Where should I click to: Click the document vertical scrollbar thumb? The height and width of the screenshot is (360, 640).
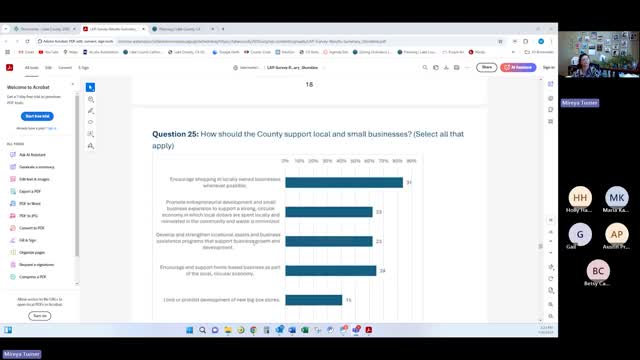point(541,246)
